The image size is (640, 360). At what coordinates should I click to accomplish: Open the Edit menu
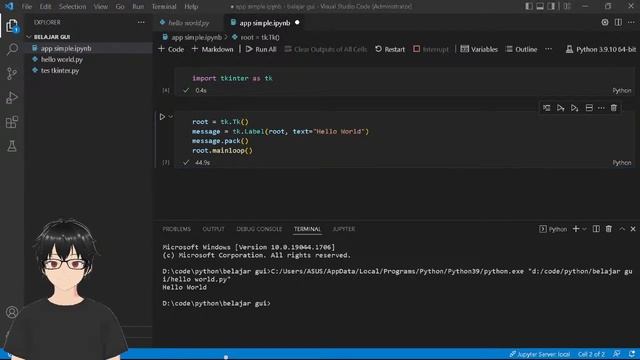tap(45, 7)
